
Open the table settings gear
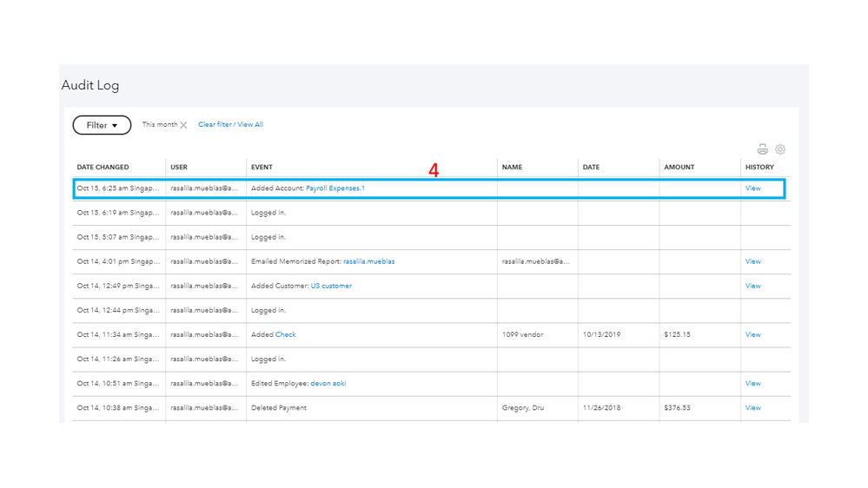pos(780,149)
